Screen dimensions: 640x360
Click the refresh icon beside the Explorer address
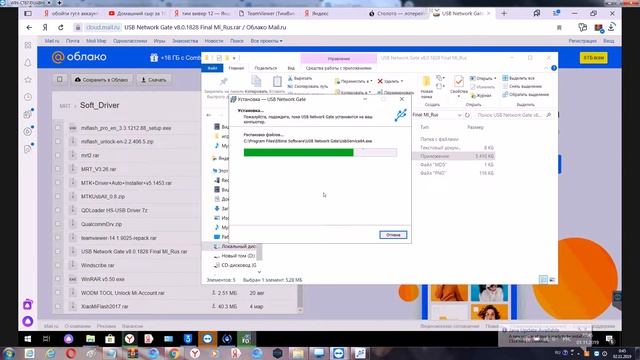coord(467,115)
